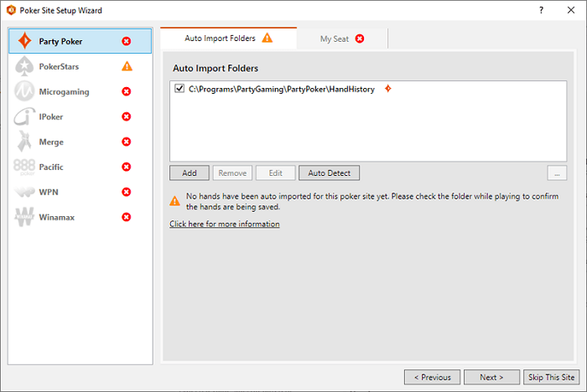Viewport: 587px width, 392px height.
Task: Select the IPoker site icon
Action: [24, 116]
